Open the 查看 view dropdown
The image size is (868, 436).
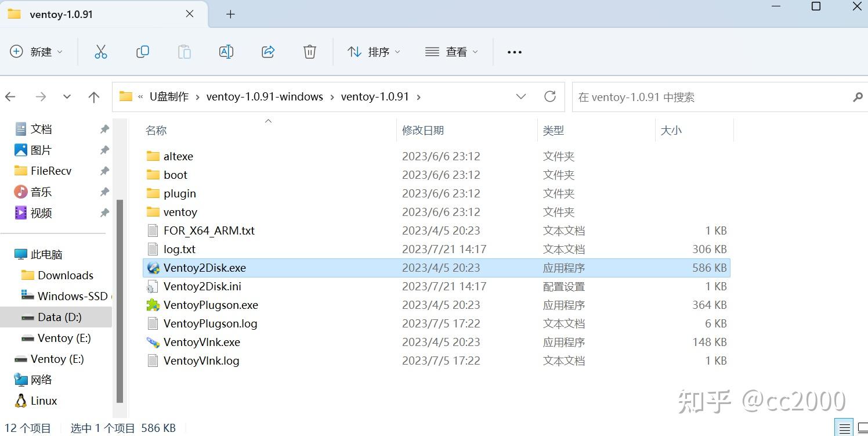[x=452, y=52]
